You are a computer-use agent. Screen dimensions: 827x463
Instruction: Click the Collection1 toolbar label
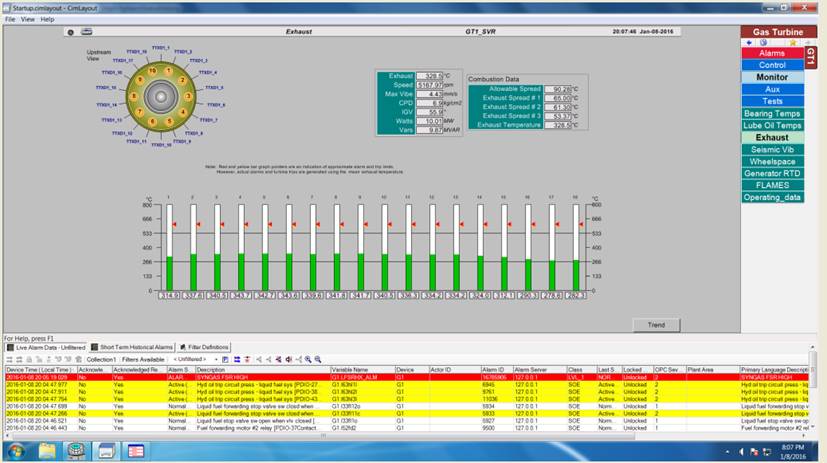pyautogui.click(x=101, y=360)
